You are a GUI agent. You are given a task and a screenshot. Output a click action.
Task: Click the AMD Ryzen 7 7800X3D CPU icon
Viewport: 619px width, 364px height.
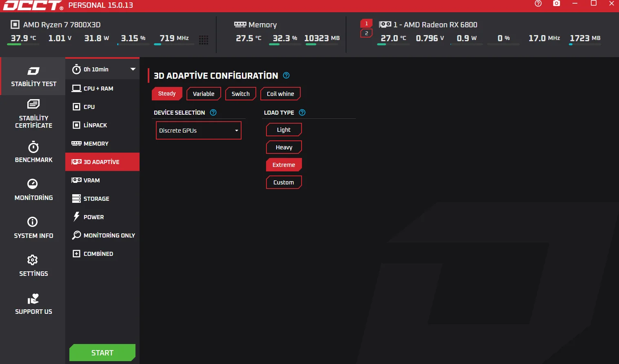point(15,24)
